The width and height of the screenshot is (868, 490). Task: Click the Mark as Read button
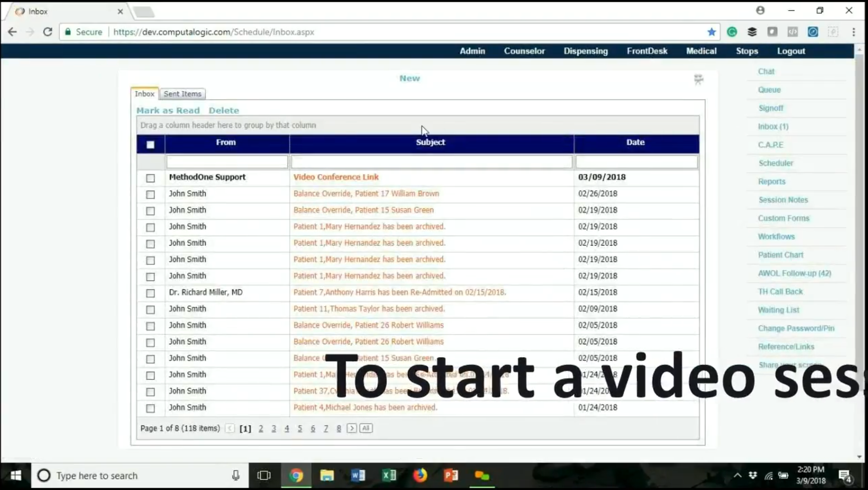168,110
